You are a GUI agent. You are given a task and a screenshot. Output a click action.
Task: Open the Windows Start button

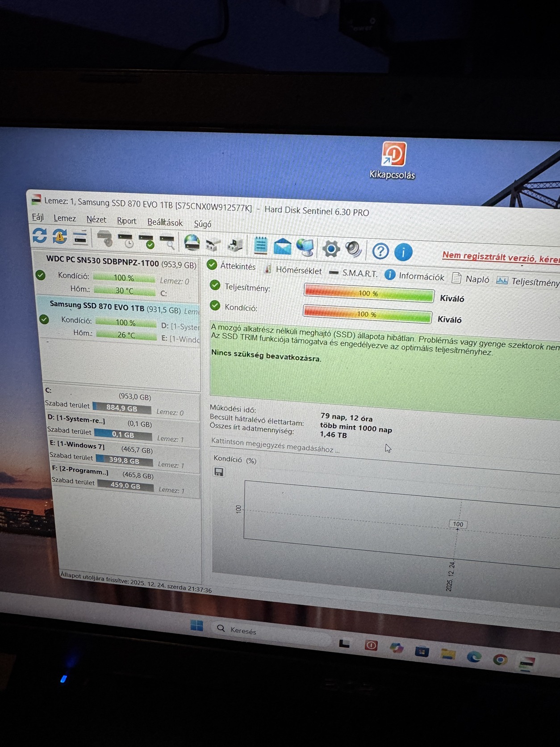[x=197, y=625]
